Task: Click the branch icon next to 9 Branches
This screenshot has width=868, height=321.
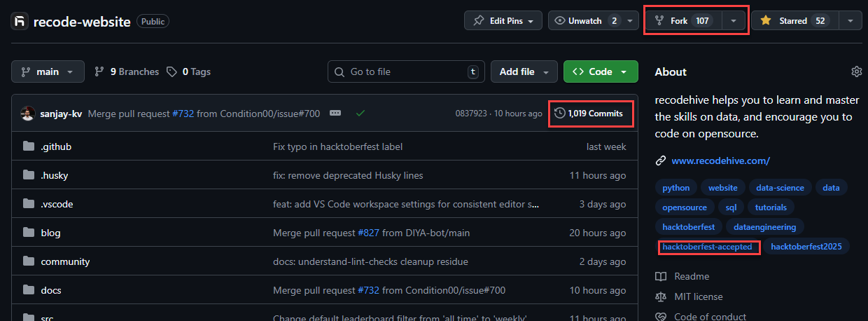Action: click(x=99, y=71)
